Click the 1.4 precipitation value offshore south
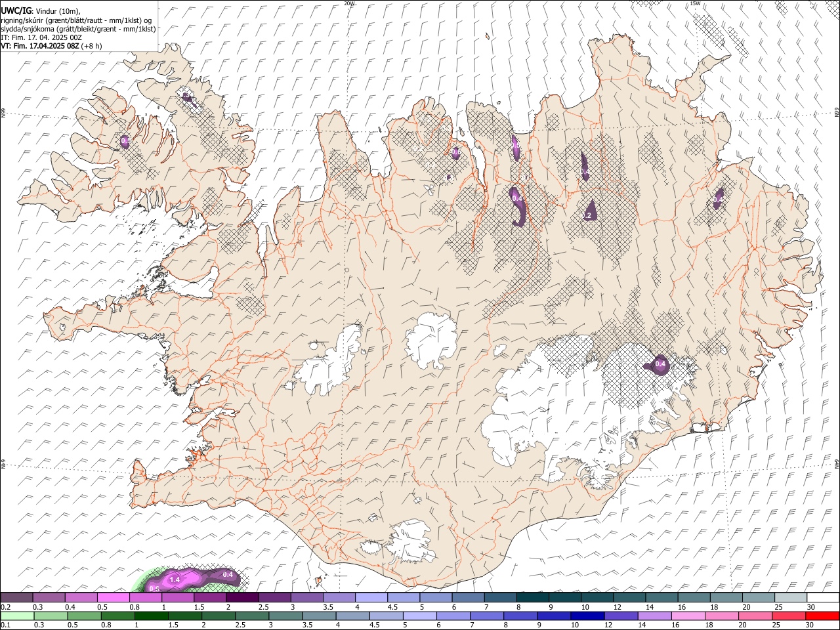 tap(175, 580)
